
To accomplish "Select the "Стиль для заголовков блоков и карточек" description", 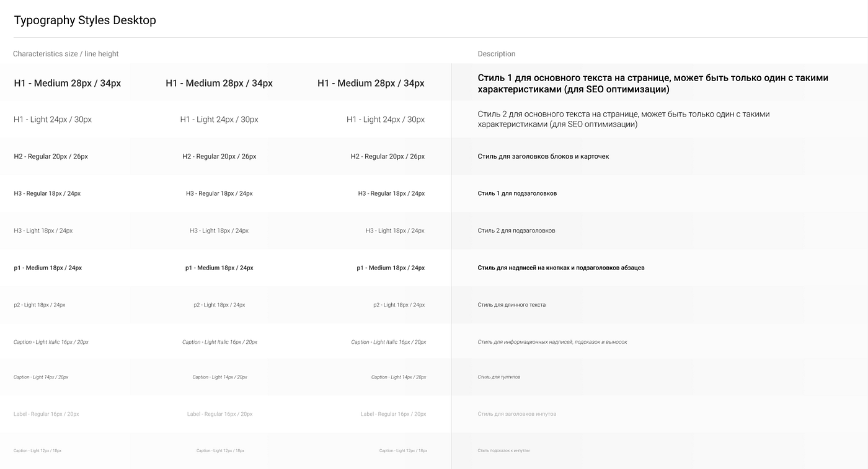I will pyautogui.click(x=543, y=157).
